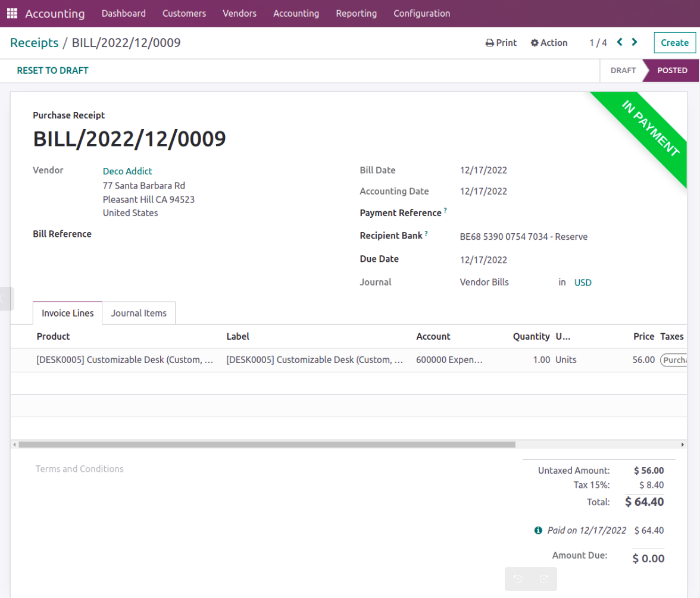
Task: Click the right scroll arrow of table
Action: (682, 444)
